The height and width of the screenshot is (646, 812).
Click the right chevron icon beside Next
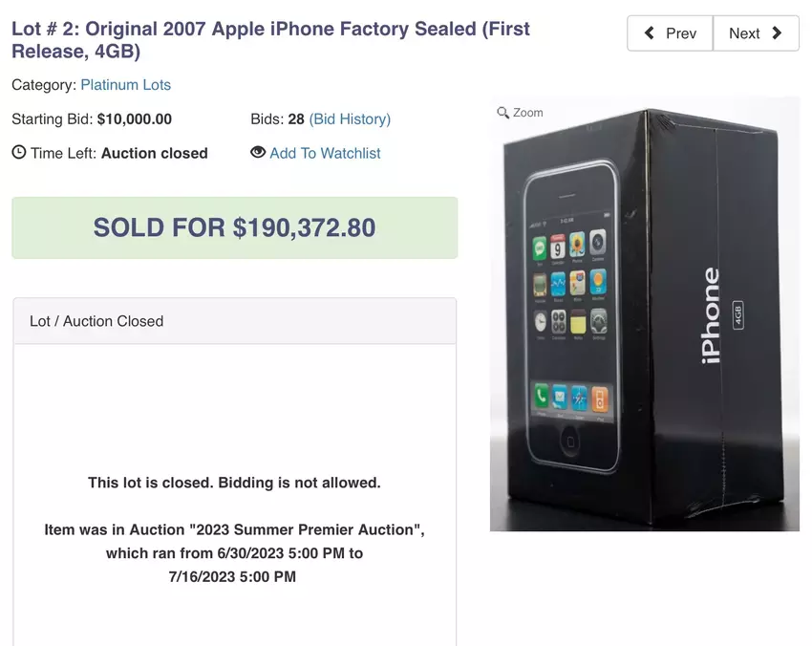click(777, 33)
